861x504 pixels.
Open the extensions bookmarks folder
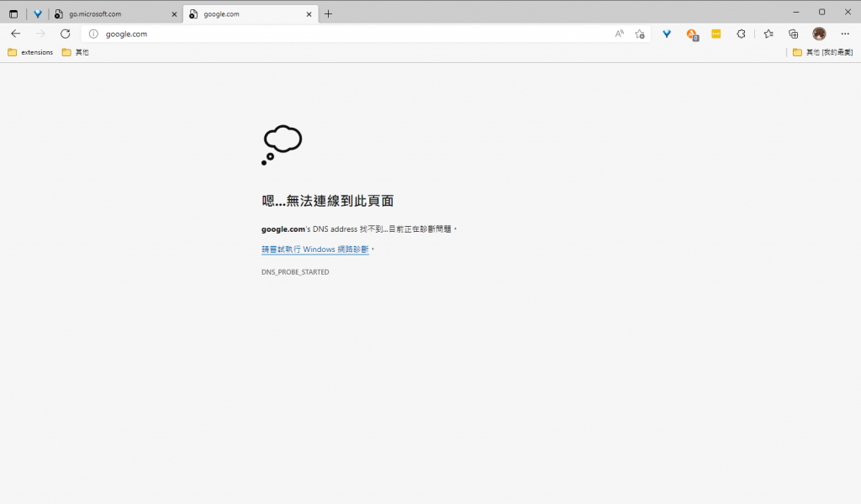tap(31, 53)
